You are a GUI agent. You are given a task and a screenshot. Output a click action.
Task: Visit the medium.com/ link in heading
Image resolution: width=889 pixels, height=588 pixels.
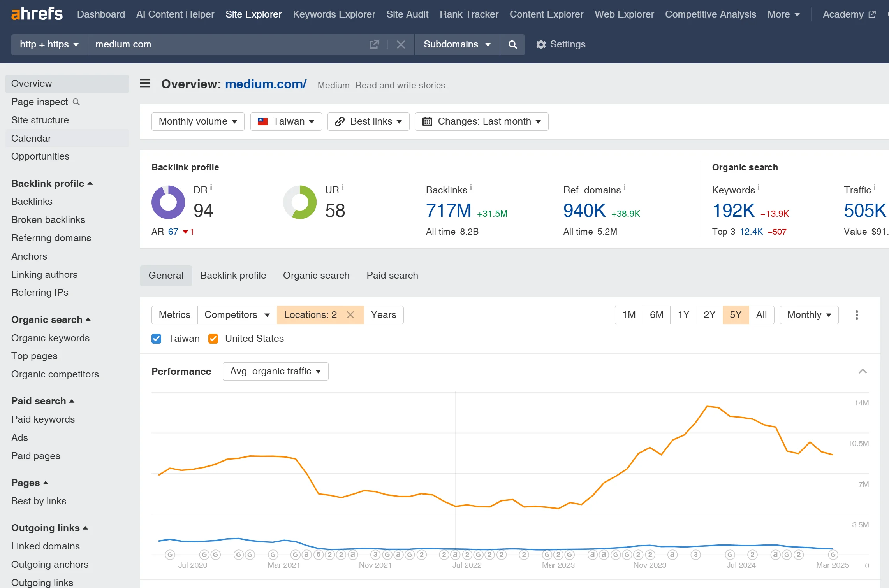(x=265, y=84)
